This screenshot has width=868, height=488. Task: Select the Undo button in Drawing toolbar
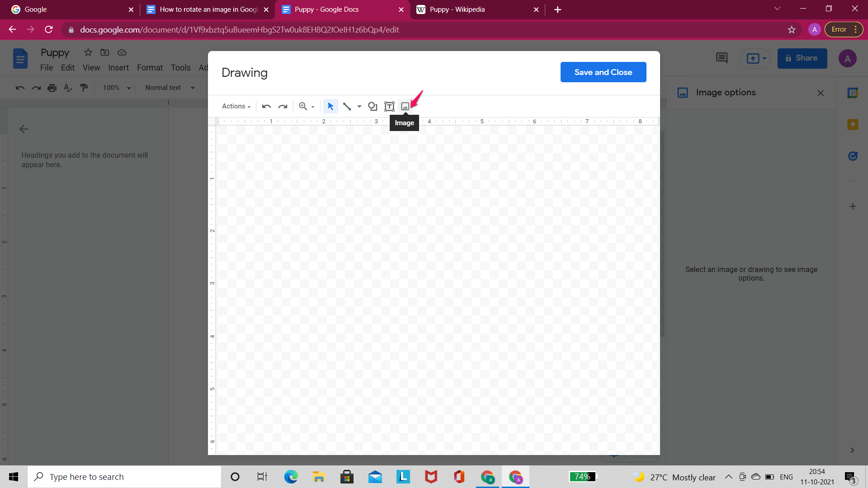click(265, 106)
